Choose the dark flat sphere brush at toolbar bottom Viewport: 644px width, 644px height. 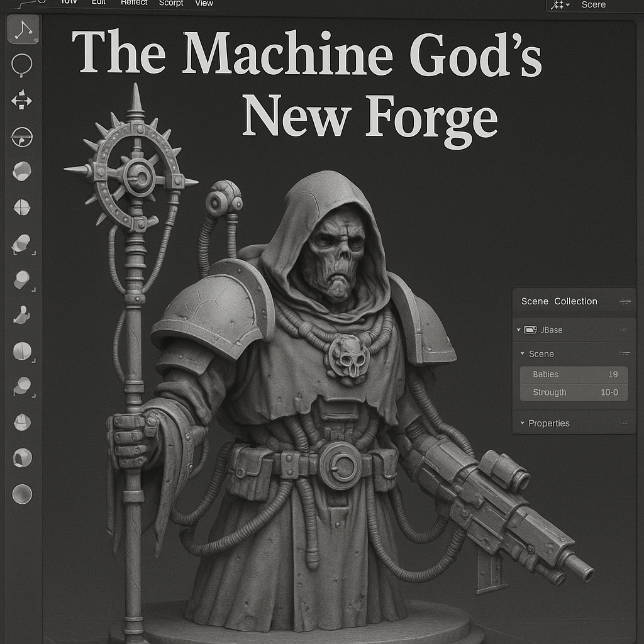coord(22,494)
